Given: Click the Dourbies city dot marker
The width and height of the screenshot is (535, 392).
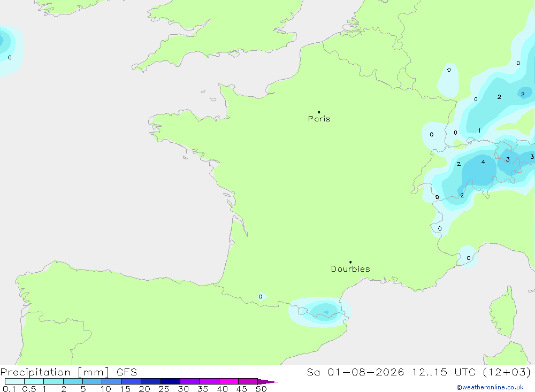Looking at the screenshot, I should pos(350,262).
